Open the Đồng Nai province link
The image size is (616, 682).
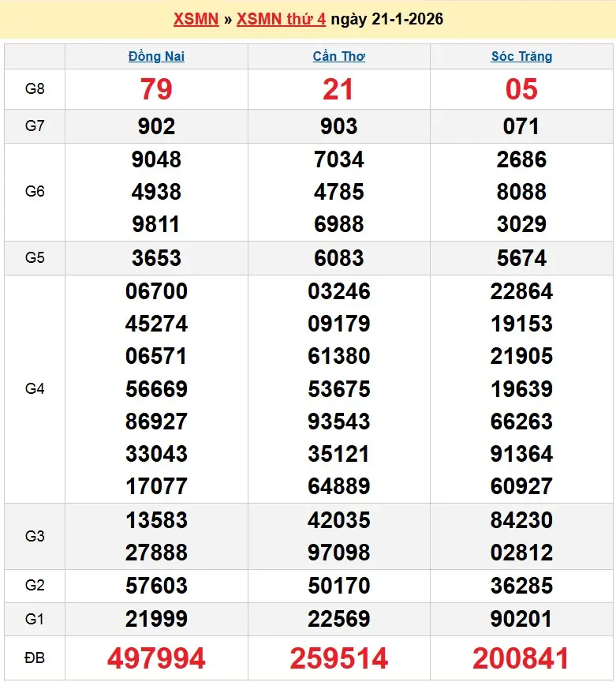point(156,56)
